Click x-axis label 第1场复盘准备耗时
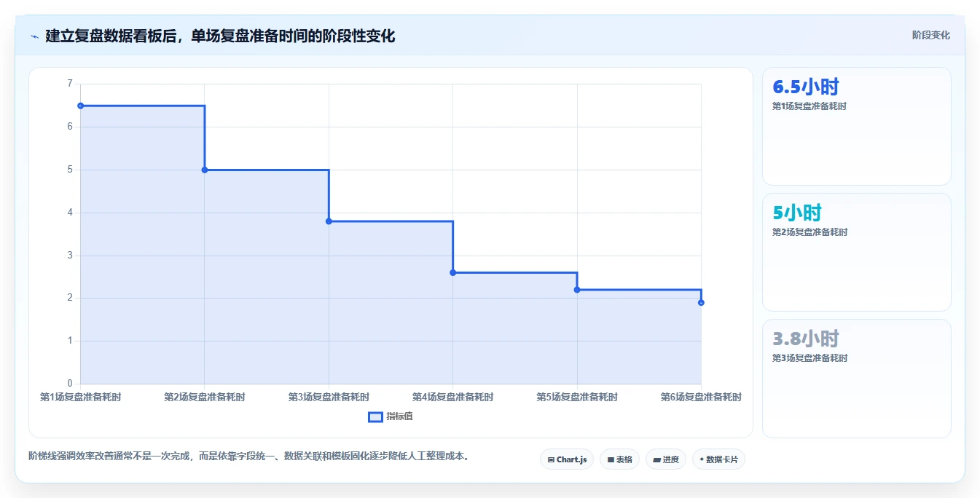The width and height of the screenshot is (980, 498). coord(80,397)
